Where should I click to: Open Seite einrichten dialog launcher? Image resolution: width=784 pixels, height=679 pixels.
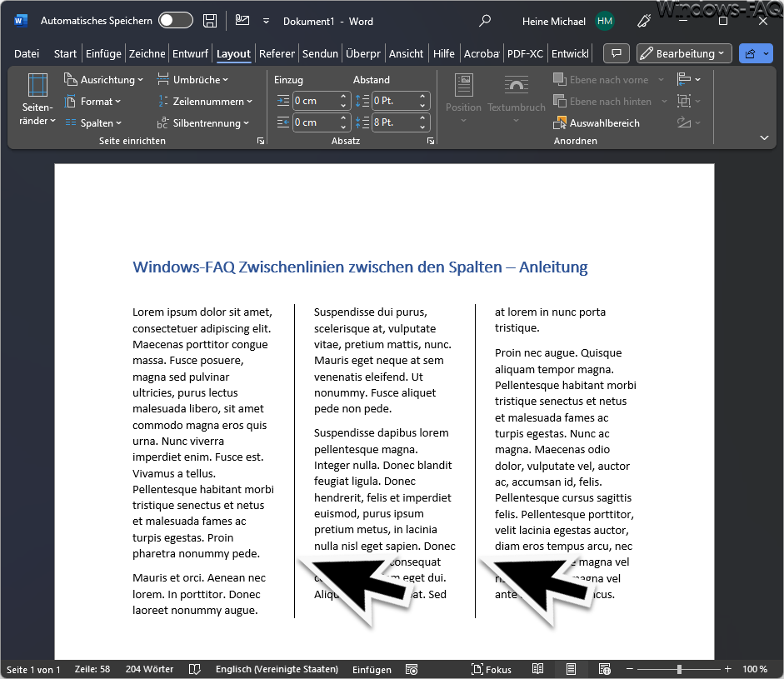pos(261,141)
